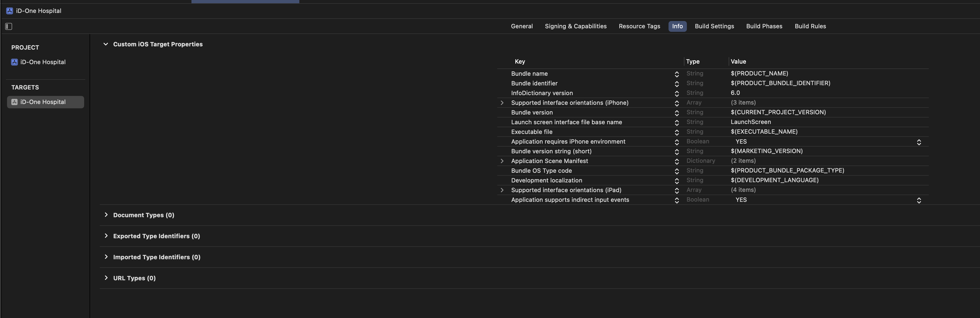The width and height of the screenshot is (980, 318).
Task: Open key stepper for Bundle version string (short)
Action: pos(676,151)
